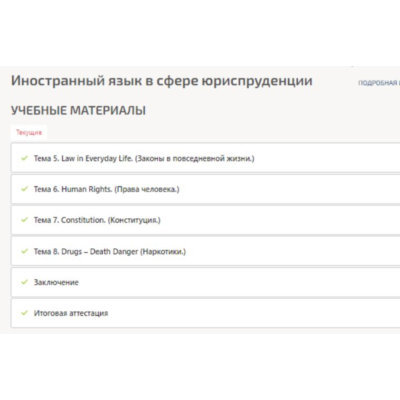Viewport: 400px width, 400px height.
Task: Click the green checkmark beside Итоговая аттестация
Action: [x=24, y=313]
